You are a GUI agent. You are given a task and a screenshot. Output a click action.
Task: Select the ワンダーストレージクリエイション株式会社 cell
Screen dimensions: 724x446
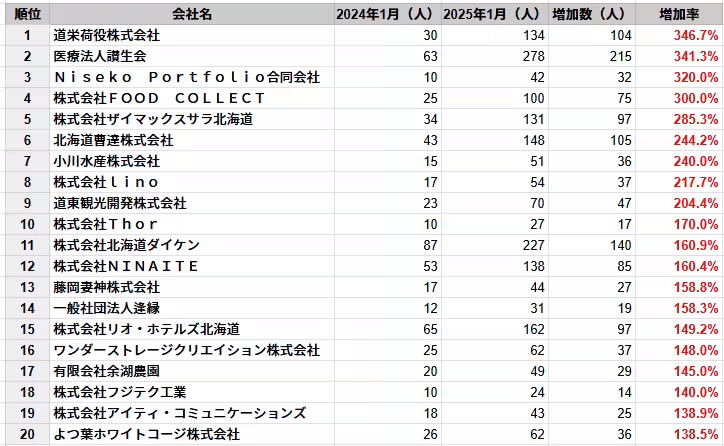click(x=192, y=350)
